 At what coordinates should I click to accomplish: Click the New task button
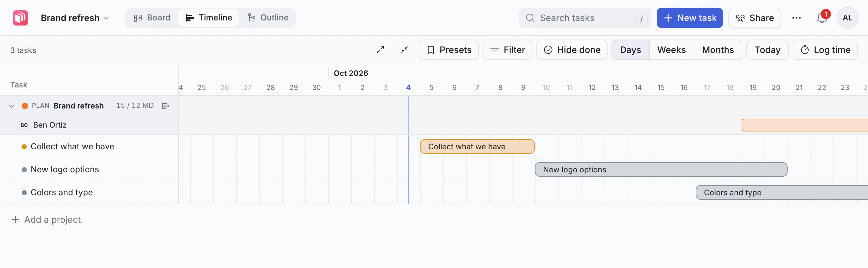689,18
